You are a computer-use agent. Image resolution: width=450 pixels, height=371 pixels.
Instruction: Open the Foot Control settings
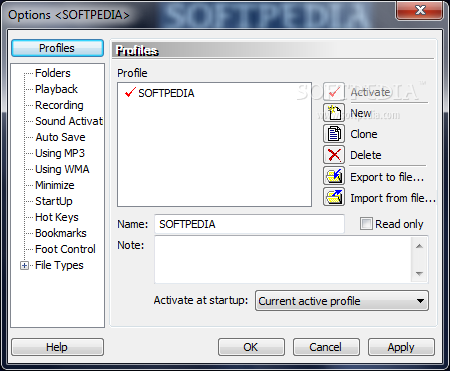(x=65, y=249)
